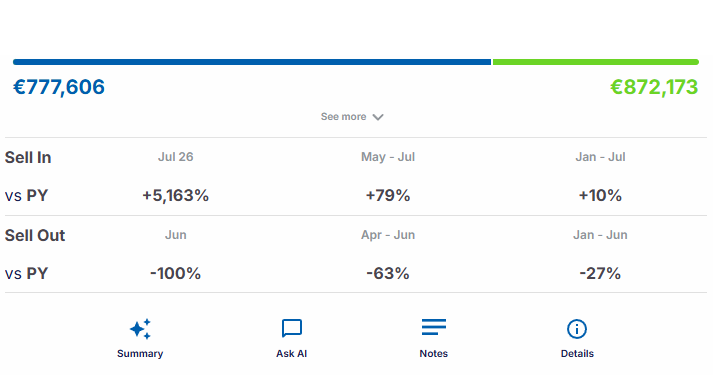The height and width of the screenshot is (375, 713).
Task: Click the Sell In May - Jul +79% value
Action: click(x=388, y=195)
